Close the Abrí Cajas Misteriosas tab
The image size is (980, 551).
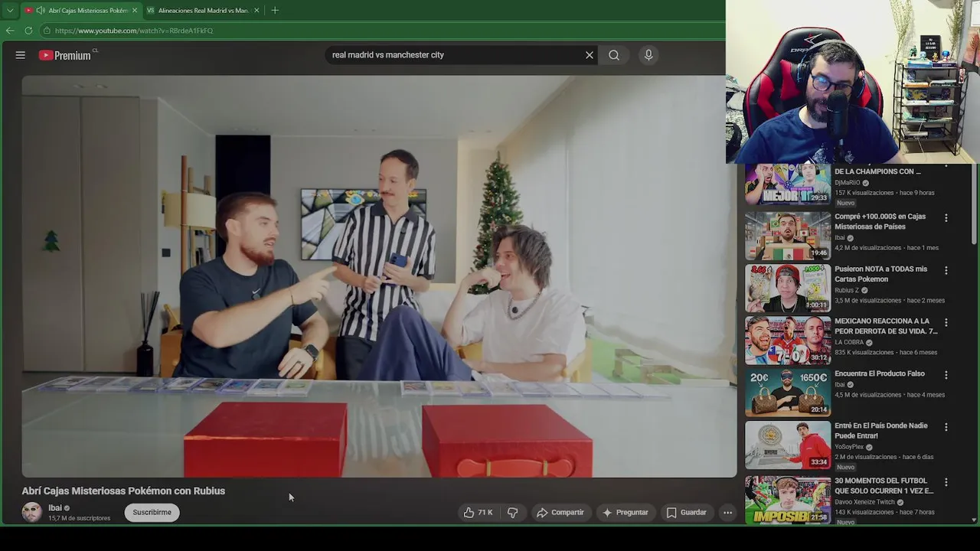pyautogui.click(x=134, y=11)
